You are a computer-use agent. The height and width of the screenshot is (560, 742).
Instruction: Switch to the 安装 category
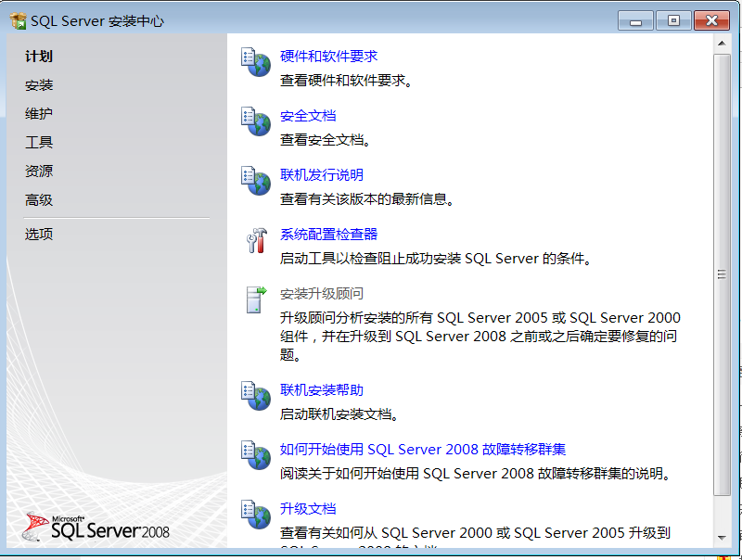(x=39, y=85)
